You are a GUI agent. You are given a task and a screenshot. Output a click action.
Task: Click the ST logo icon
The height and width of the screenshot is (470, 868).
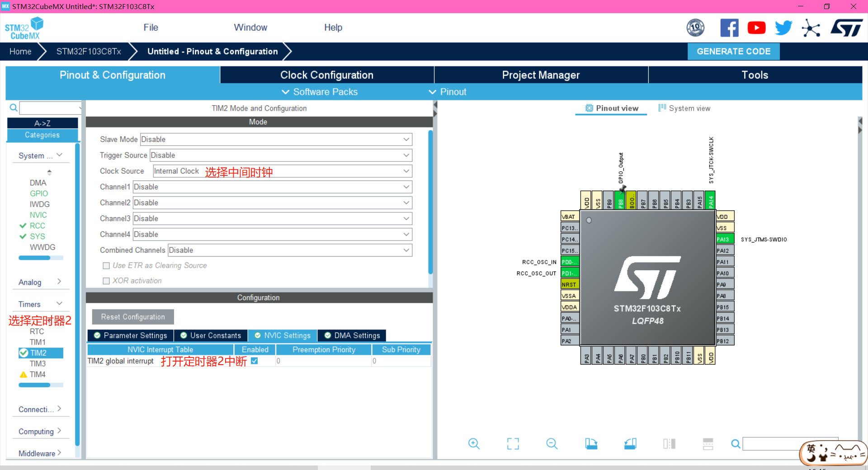(x=846, y=28)
